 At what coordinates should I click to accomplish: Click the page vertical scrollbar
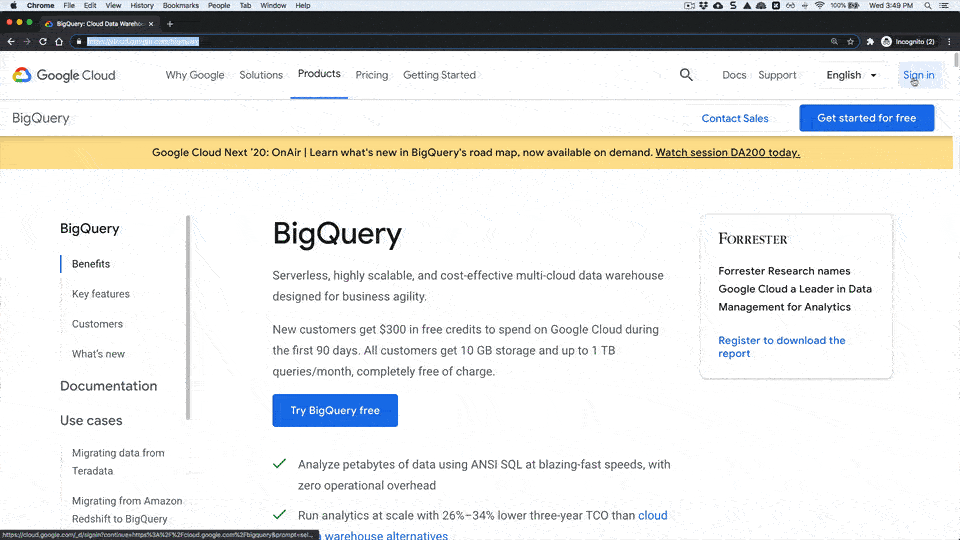(x=956, y=61)
